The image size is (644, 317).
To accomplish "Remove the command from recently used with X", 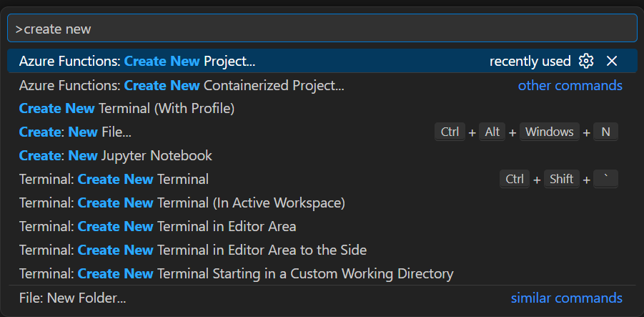I will coord(611,62).
